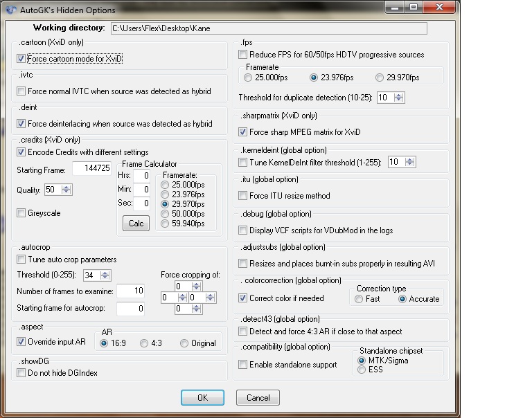Choose ESS standalone chipset
The width and height of the screenshot is (532, 418).
362,370
